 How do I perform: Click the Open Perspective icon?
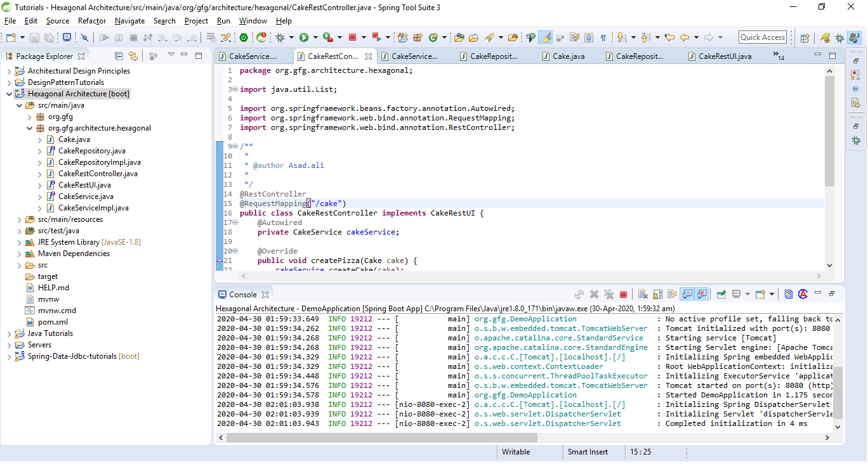click(805, 37)
